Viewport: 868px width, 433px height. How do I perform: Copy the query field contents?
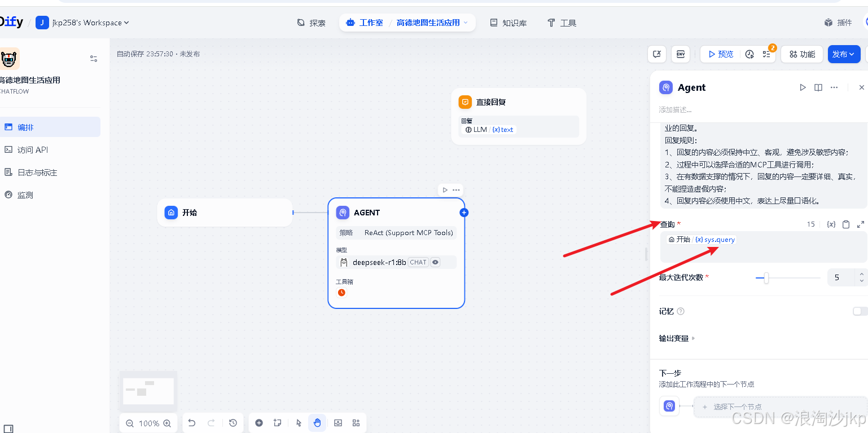click(846, 224)
